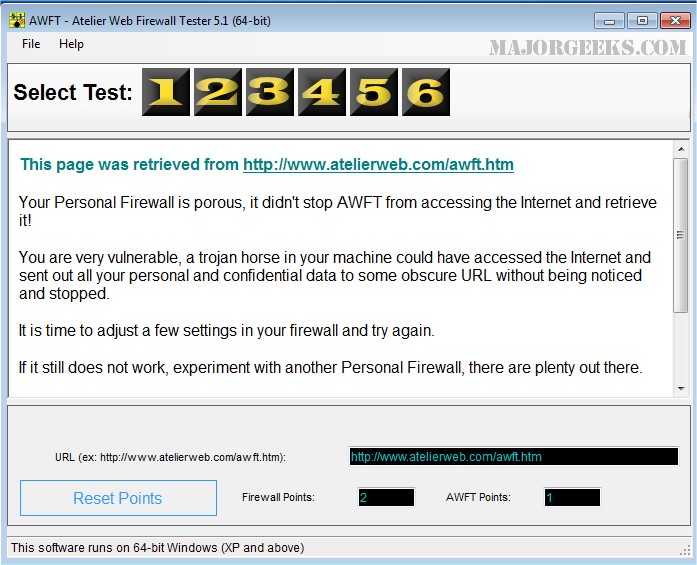Close the AWFT window
697x565 pixels.
[x=675, y=21]
